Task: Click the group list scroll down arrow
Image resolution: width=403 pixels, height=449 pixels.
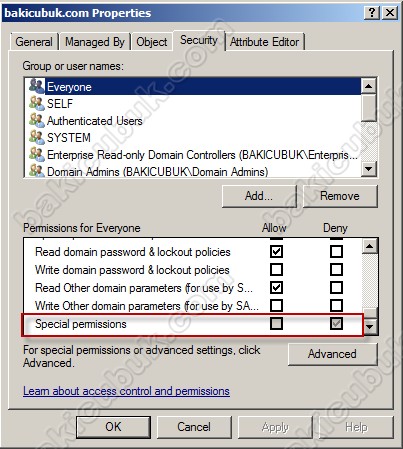Action: (369, 169)
